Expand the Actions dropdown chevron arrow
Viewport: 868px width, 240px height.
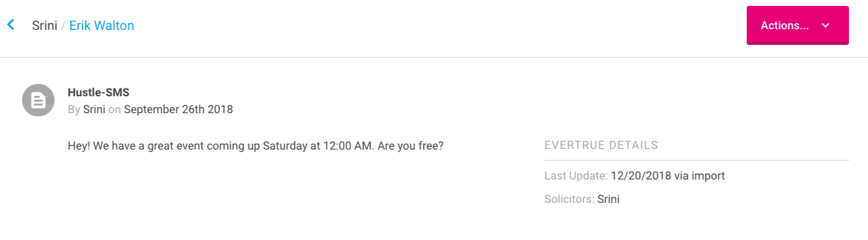coord(826,25)
